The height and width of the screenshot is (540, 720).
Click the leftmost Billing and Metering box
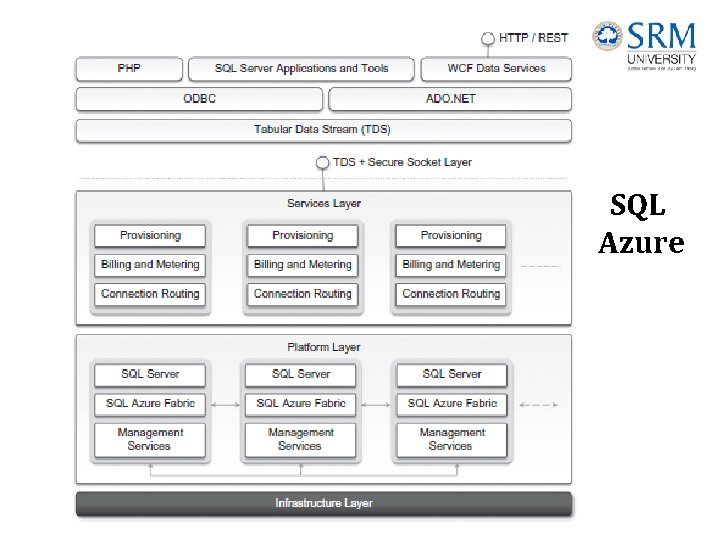pos(150,265)
